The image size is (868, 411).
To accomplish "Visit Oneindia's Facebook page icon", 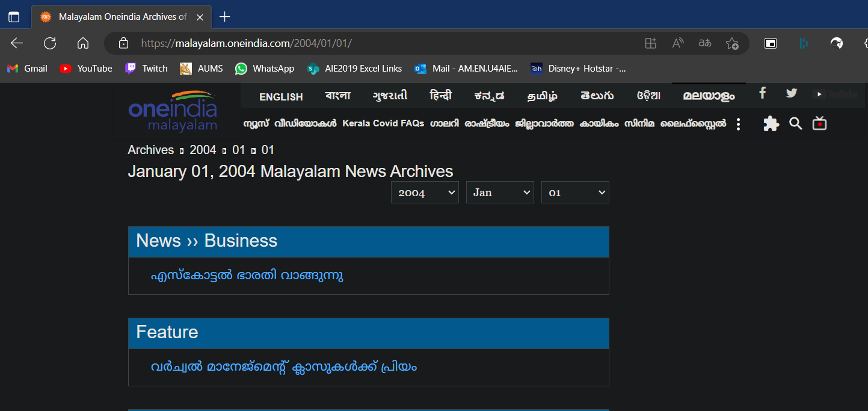I will click(762, 94).
